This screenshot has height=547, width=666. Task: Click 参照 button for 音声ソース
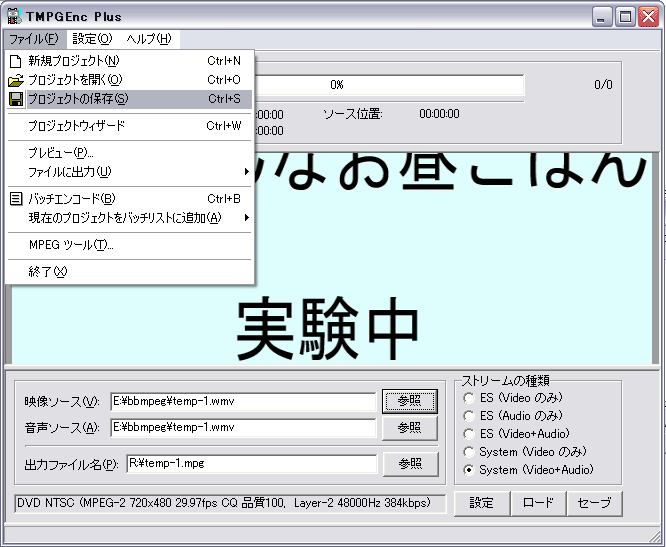[410, 428]
